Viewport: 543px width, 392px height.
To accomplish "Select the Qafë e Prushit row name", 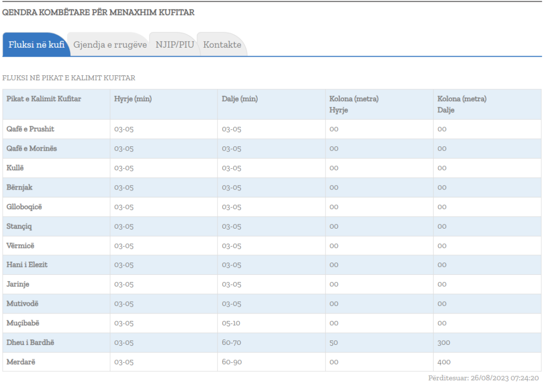I will [x=30, y=129].
